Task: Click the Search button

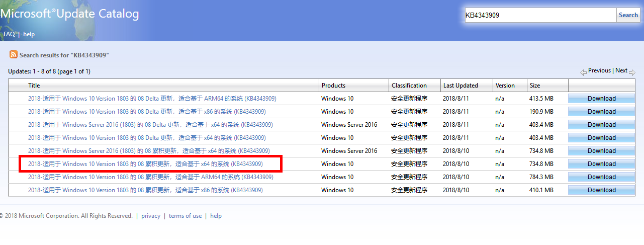Action: (x=628, y=15)
